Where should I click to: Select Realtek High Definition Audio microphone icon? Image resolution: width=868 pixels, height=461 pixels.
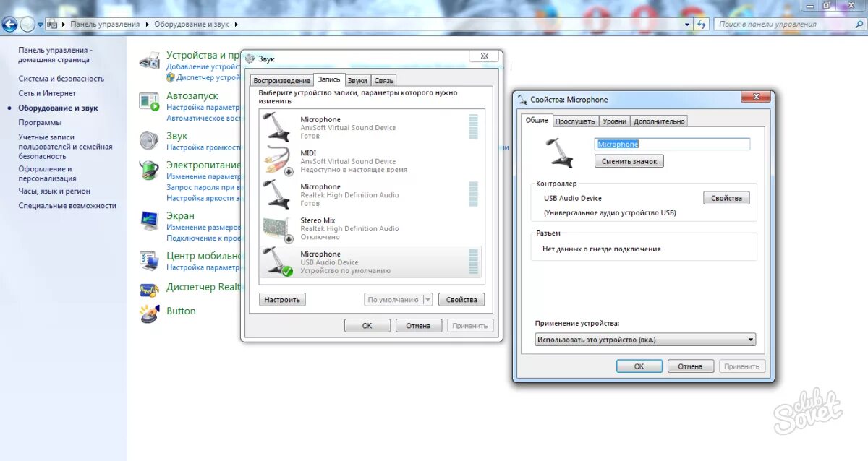278,194
